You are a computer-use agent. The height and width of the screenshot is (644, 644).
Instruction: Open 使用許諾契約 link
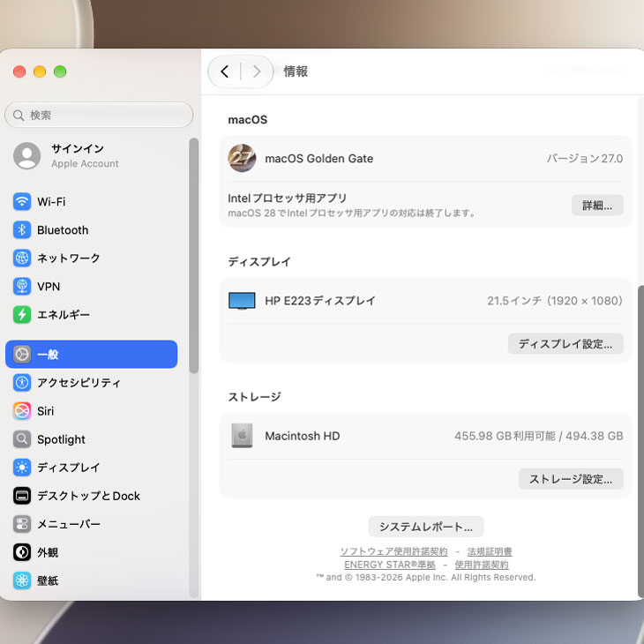point(482,565)
